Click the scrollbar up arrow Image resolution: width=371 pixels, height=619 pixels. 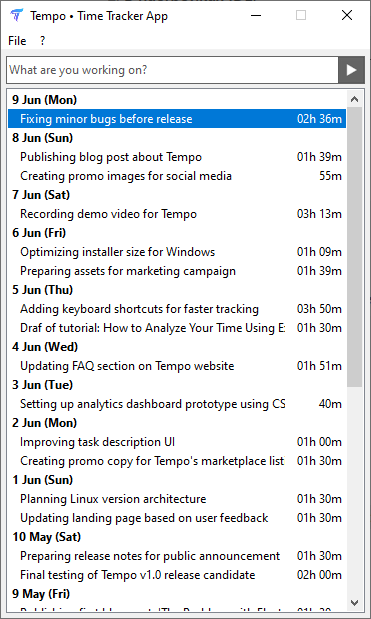click(354, 99)
